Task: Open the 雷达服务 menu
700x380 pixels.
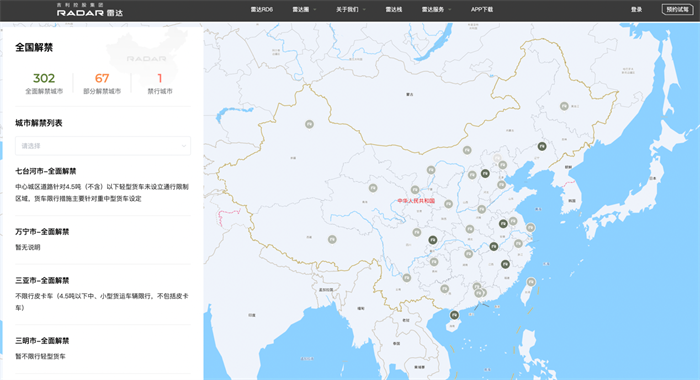Action: tap(433, 9)
